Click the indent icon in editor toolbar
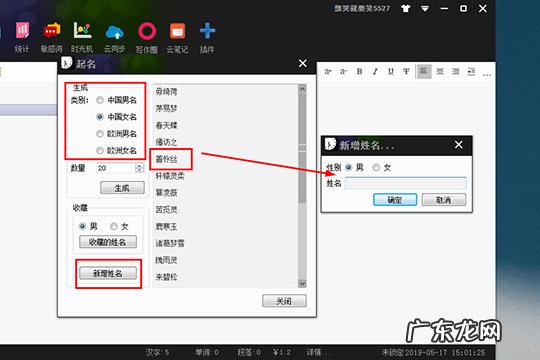Image resolution: width=540 pixels, height=360 pixels. (x=471, y=72)
